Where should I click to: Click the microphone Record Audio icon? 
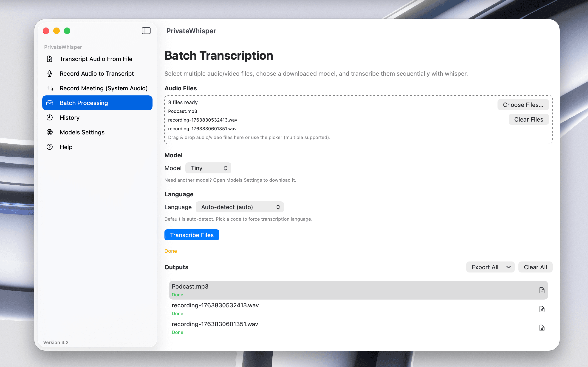coord(50,74)
